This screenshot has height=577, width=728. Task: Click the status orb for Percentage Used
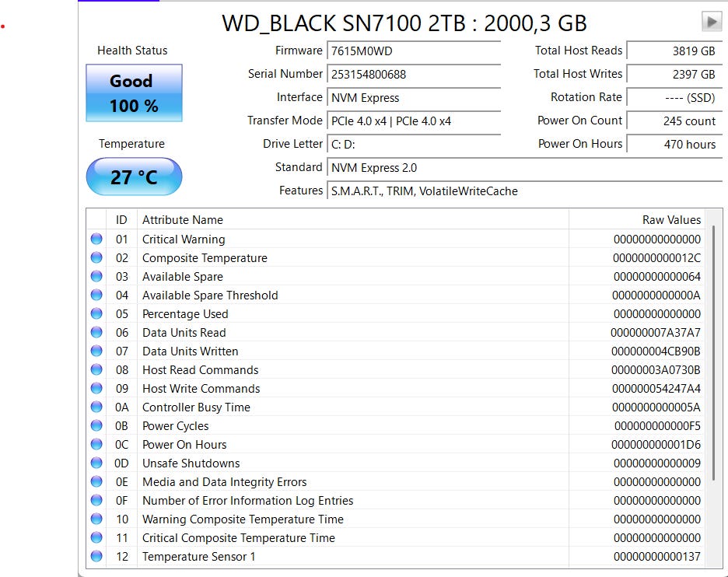(96, 314)
